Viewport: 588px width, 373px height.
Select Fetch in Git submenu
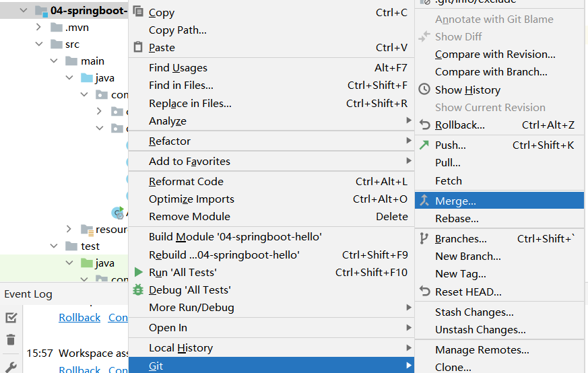point(500,180)
